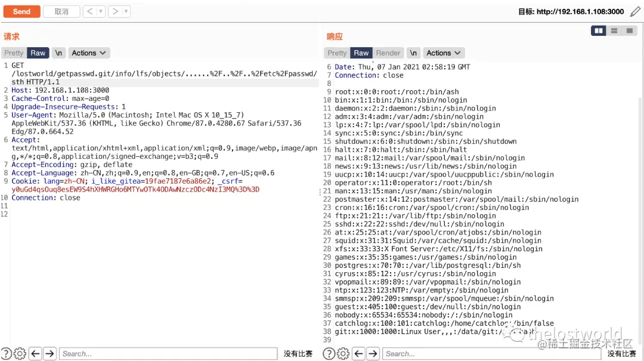Toggle request newline \n display
The width and height of the screenshot is (644, 361).
pyautogui.click(x=58, y=53)
